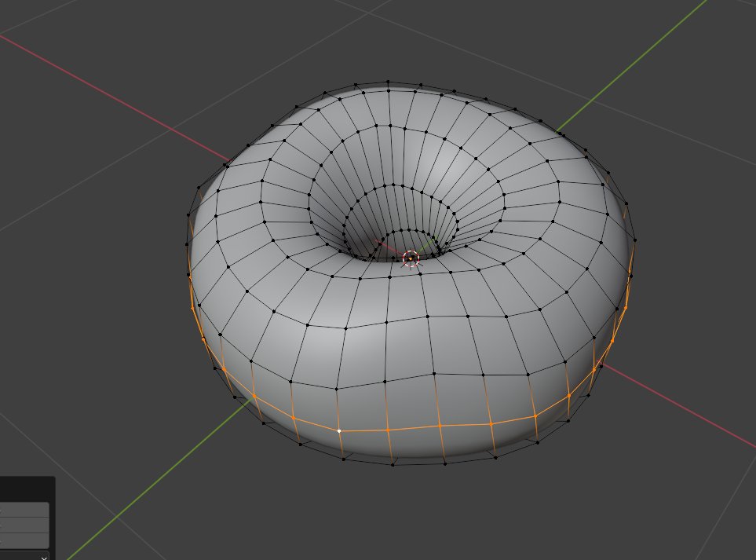This screenshot has width=756, height=560.
Task: Open the dropdown chevron in the operator panel
Action: point(44,558)
